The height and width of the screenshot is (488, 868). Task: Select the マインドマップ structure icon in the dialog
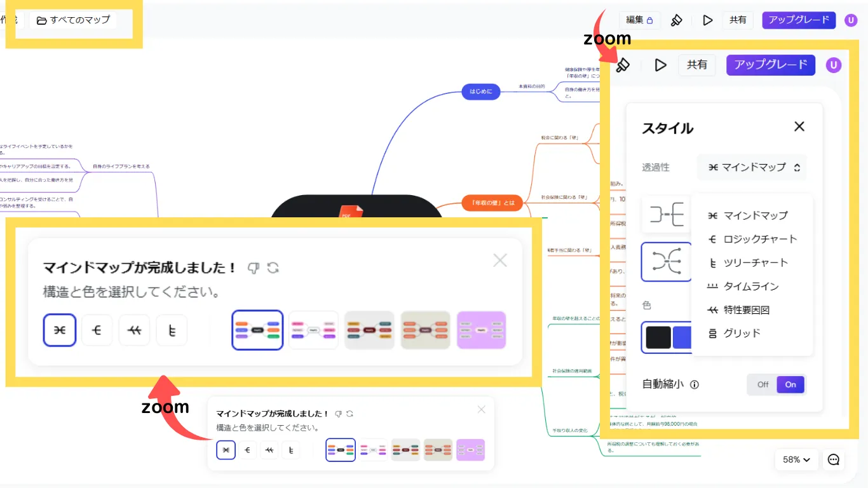coord(60,330)
